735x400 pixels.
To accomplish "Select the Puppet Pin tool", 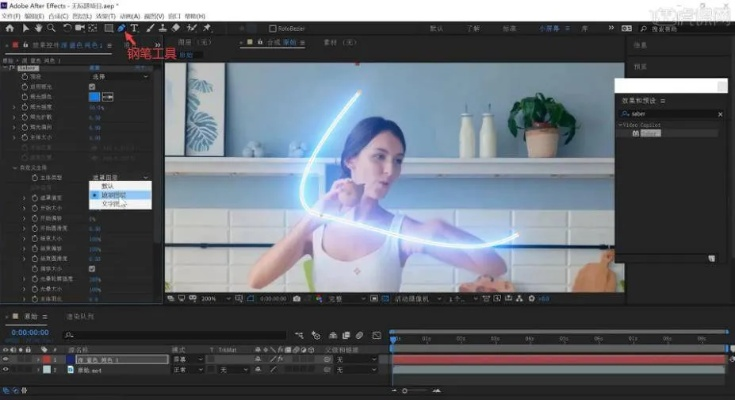I will click(x=206, y=28).
